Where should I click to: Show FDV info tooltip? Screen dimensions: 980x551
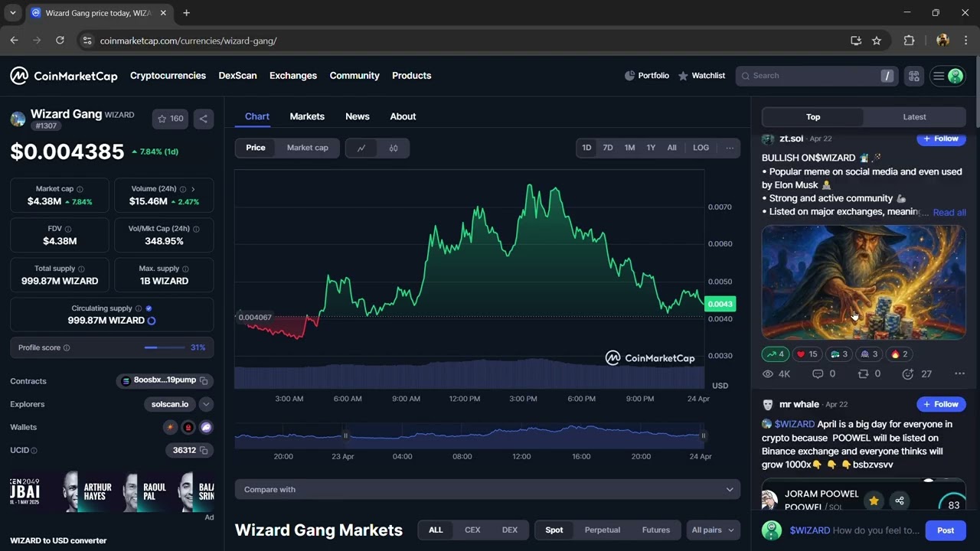tap(67, 229)
